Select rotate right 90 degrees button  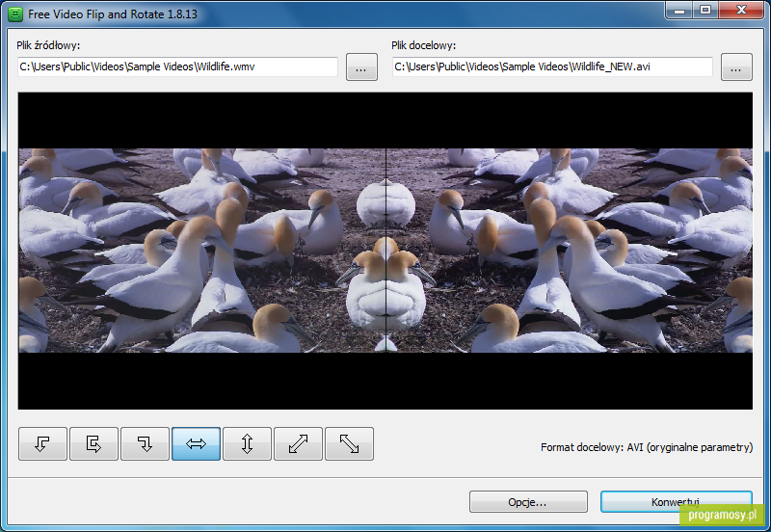pos(146,444)
